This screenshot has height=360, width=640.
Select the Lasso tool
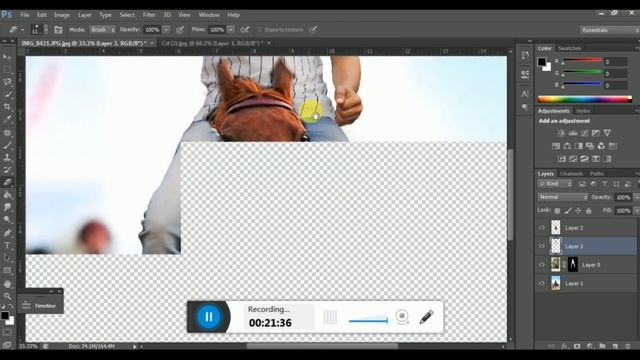[7, 82]
